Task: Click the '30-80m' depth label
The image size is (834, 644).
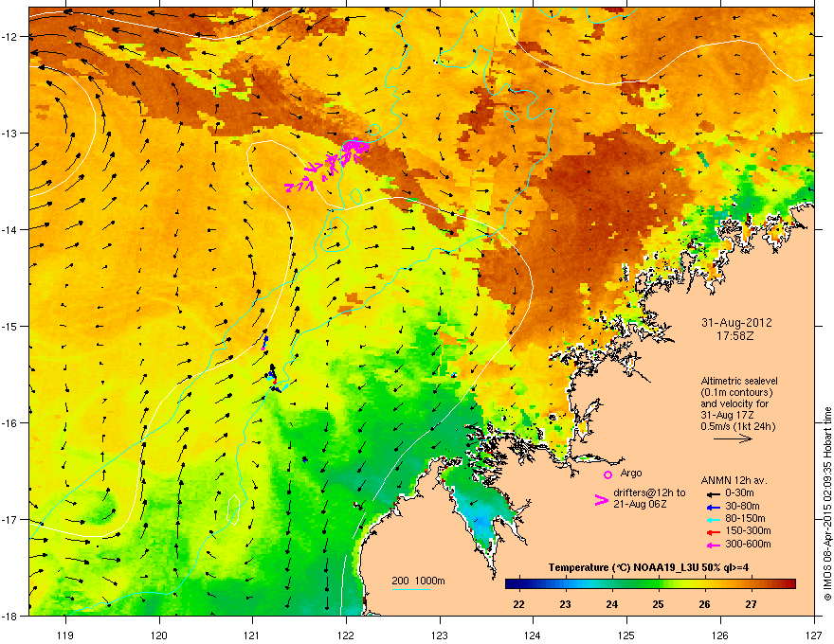Action: (742, 507)
